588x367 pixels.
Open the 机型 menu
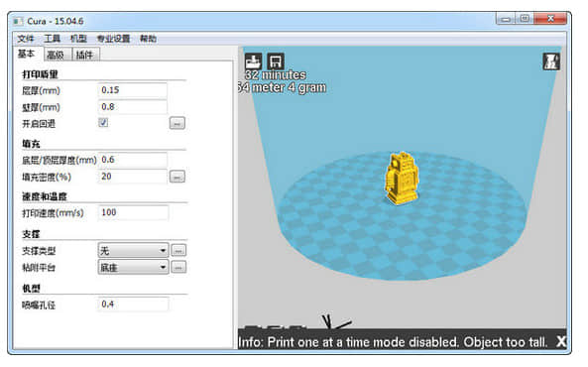[x=78, y=39]
